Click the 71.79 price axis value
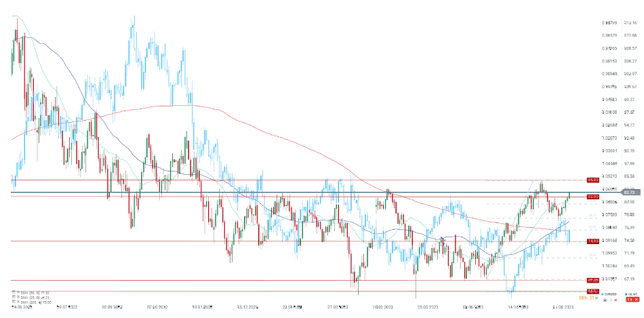This screenshot has height=318, width=644. point(629,253)
